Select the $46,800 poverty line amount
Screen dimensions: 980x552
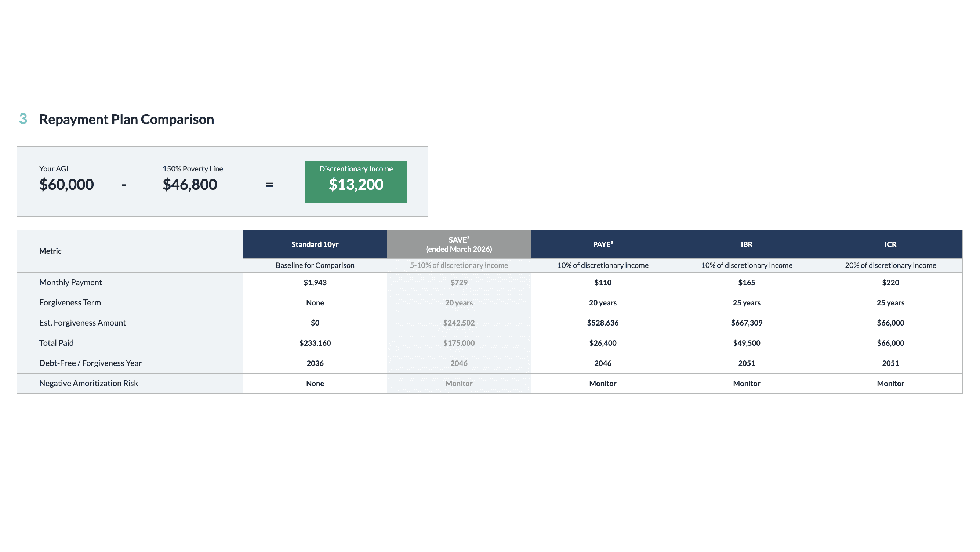click(190, 185)
